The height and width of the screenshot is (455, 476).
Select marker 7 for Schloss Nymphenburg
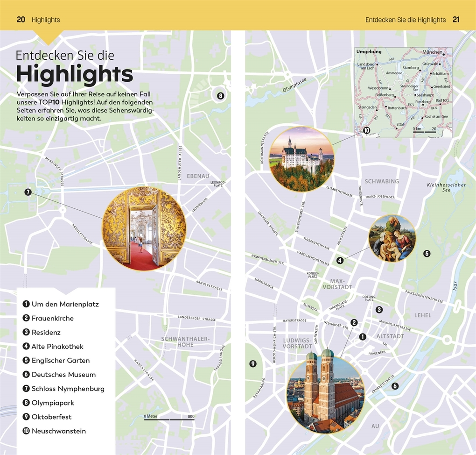28,192
